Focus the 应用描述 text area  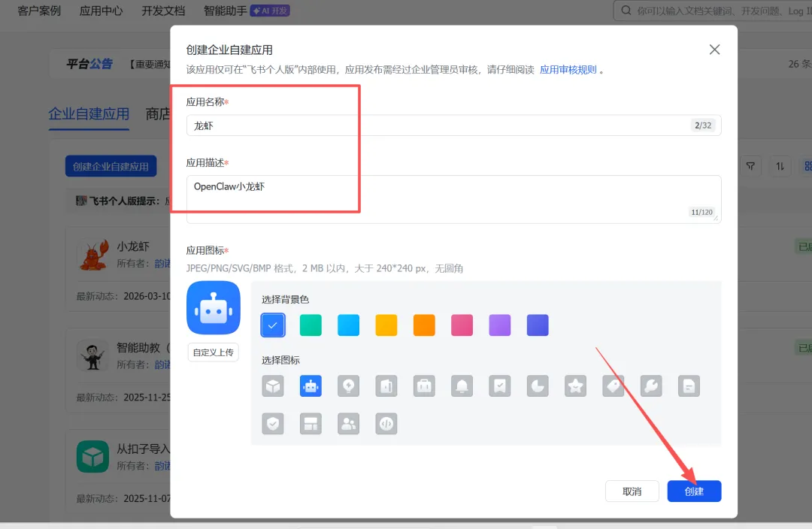[x=453, y=199]
